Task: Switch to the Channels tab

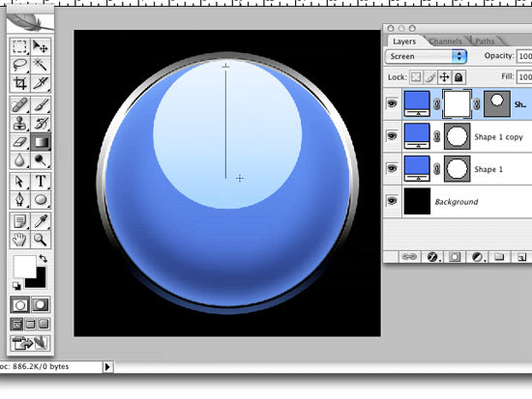Action: click(445, 42)
